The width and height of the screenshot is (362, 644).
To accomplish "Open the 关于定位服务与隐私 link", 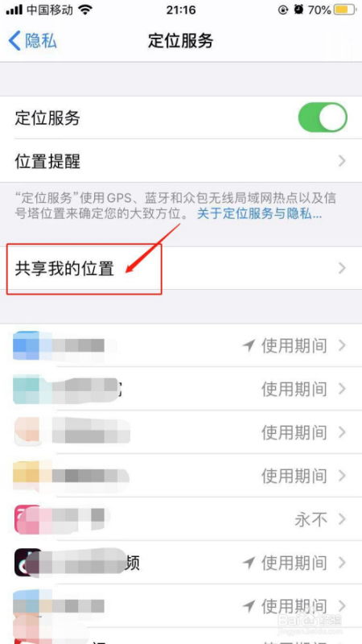I will [259, 214].
